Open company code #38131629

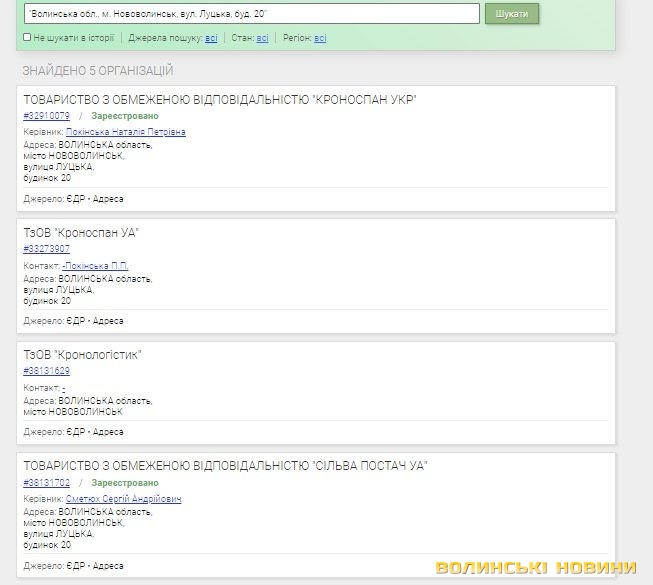pyautogui.click(x=46, y=371)
